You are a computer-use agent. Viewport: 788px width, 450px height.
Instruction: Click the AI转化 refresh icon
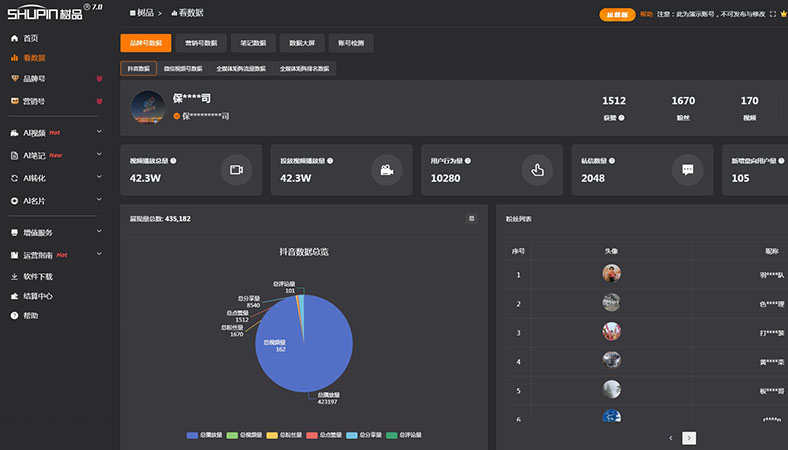(15, 178)
